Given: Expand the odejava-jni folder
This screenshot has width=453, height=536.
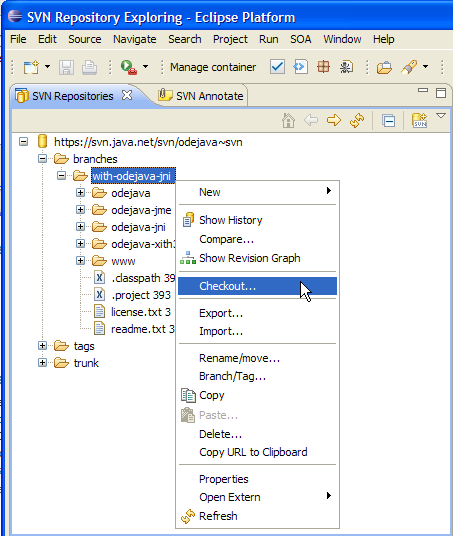Looking at the screenshot, I should [x=80, y=227].
